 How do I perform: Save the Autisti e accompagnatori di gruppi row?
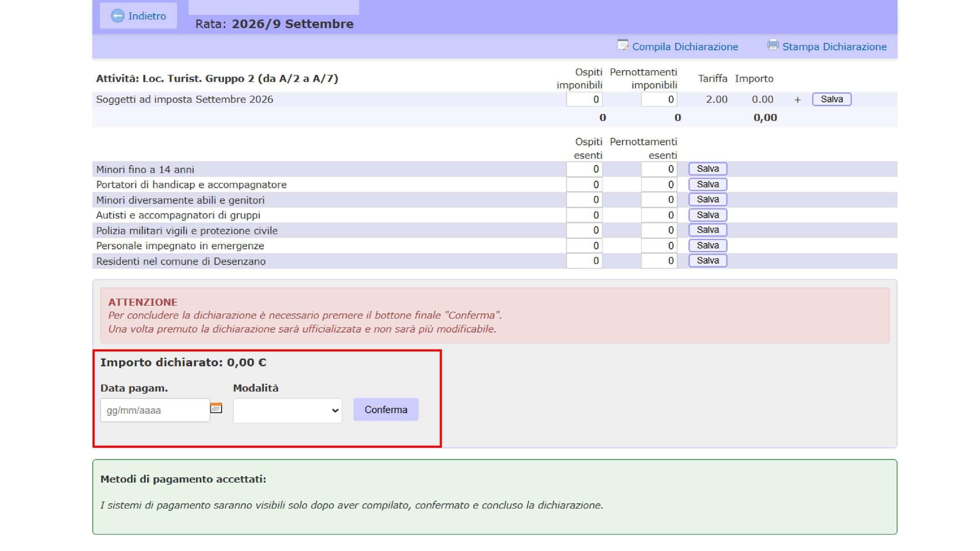[708, 215]
